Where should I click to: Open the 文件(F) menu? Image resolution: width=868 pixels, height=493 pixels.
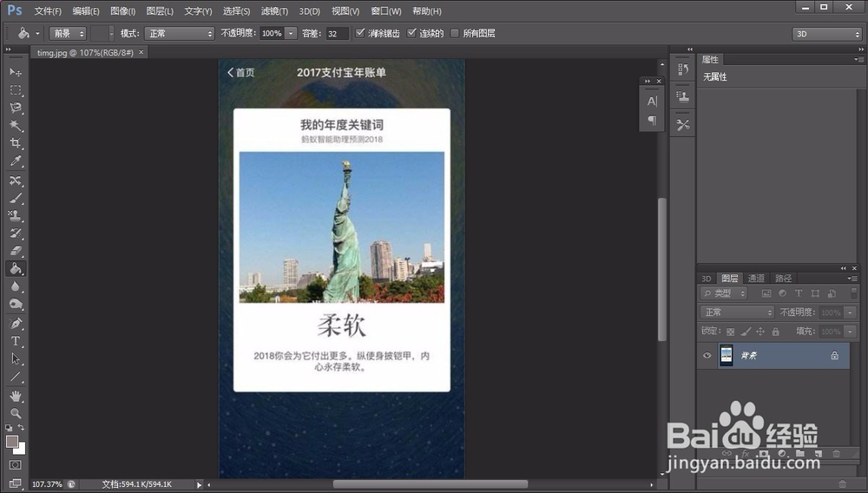[48, 11]
